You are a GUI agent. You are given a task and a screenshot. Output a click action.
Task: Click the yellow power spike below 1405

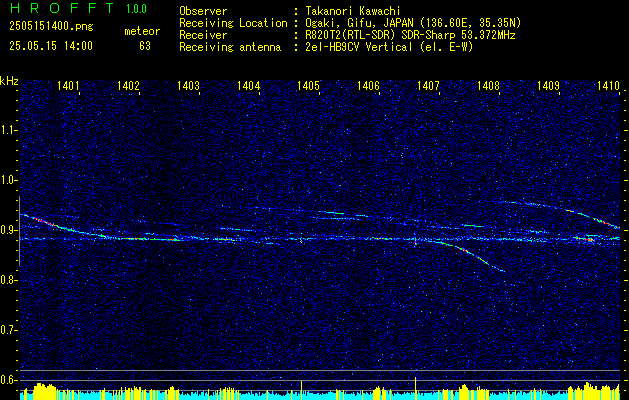point(301,390)
